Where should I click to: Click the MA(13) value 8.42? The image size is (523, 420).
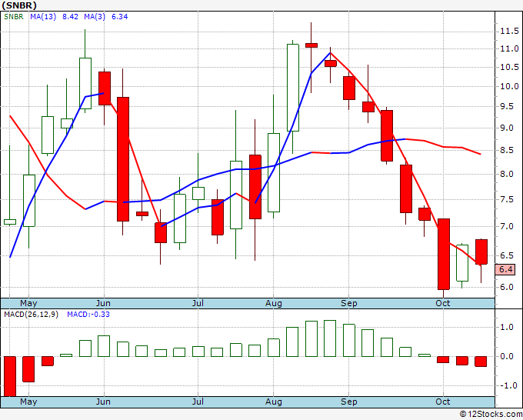tap(71, 17)
